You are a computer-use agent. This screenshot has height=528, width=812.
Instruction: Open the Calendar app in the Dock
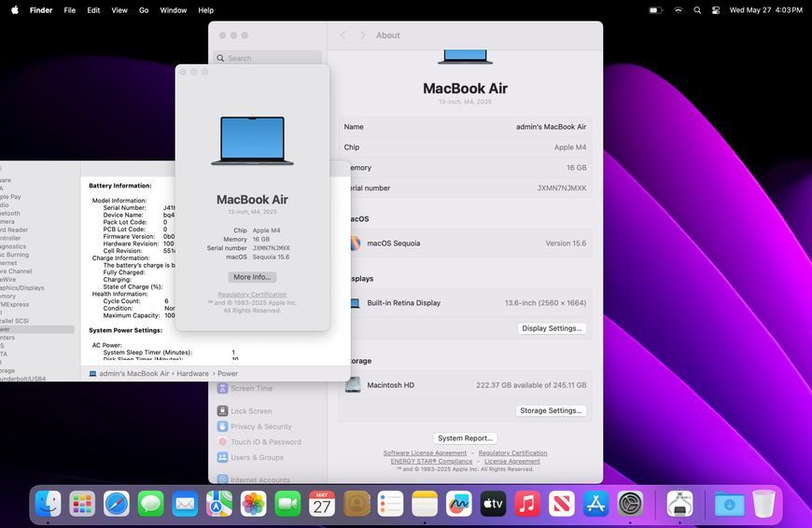(x=322, y=503)
